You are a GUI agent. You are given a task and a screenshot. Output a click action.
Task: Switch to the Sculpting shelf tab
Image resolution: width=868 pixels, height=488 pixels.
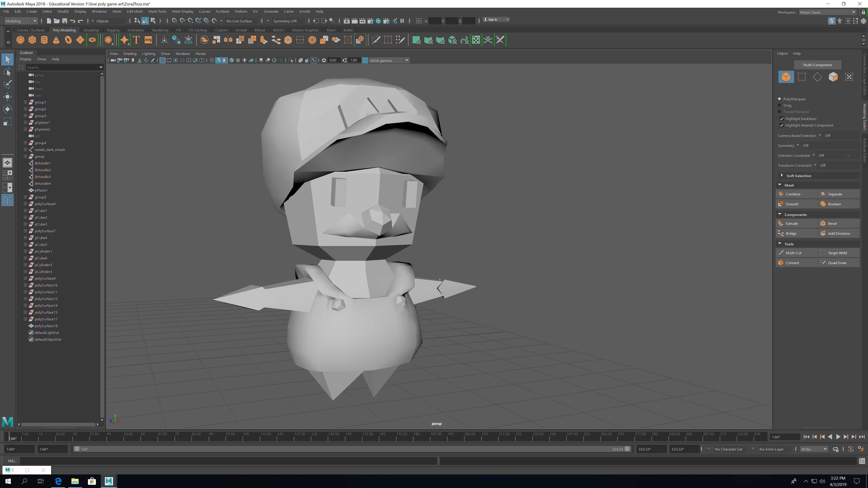(91, 30)
